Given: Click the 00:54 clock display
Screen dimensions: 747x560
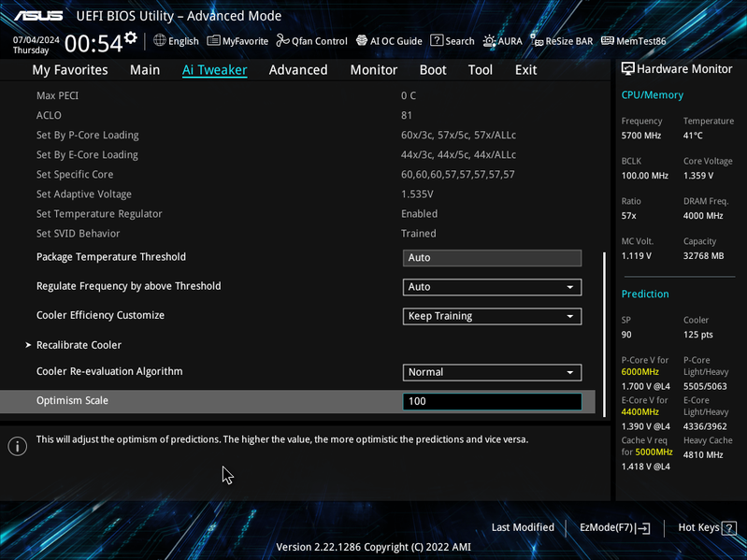Looking at the screenshot, I should coord(93,44).
